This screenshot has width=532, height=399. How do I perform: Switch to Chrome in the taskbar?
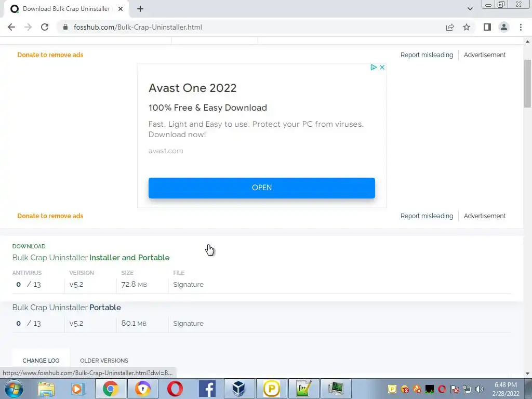[x=110, y=389]
